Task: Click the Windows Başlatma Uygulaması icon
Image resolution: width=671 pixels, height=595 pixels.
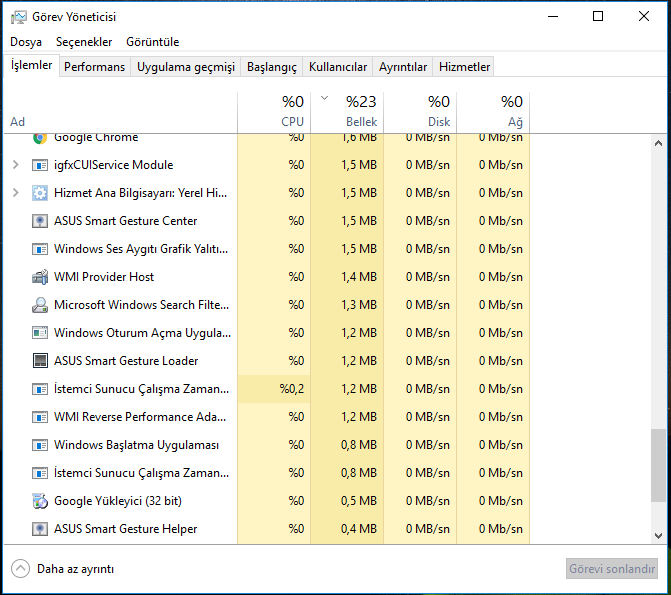Action: [x=40, y=445]
